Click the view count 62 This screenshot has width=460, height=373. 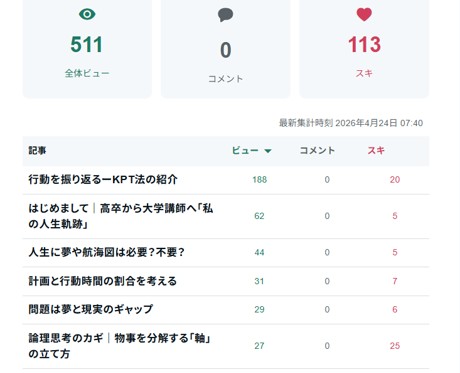click(259, 216)
